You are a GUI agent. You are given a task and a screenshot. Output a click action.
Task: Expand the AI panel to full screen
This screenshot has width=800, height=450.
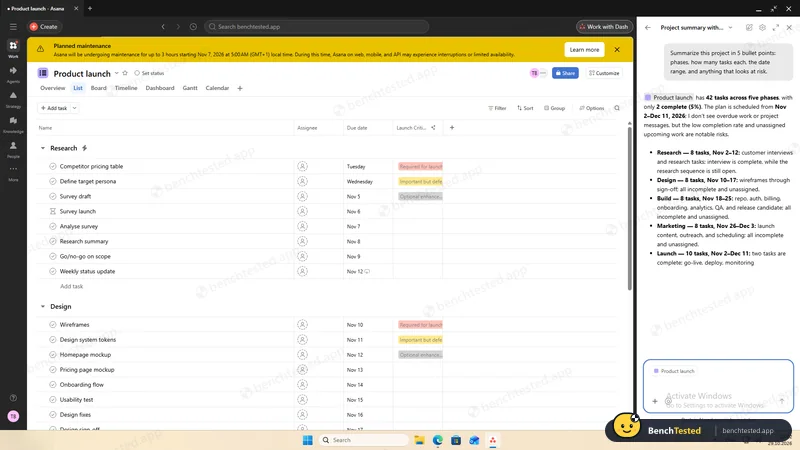[776, 28]
